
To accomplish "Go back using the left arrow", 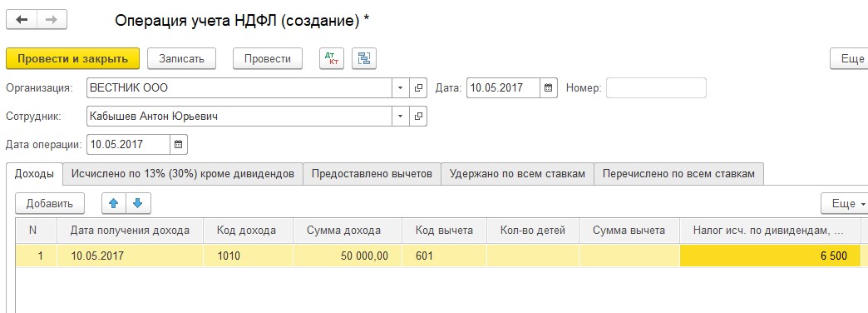I will click(x=22, y=20).
